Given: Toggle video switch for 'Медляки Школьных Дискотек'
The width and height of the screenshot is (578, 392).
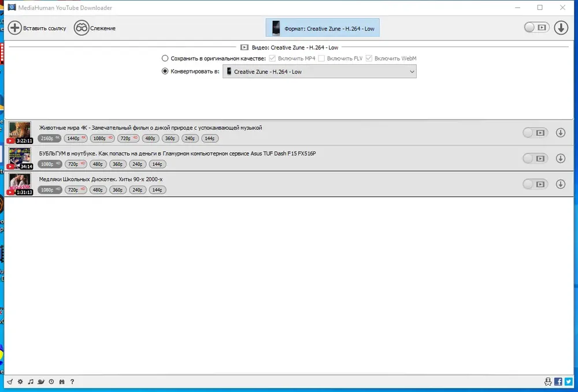Looking at the screenshot, I should coord(535,184).
